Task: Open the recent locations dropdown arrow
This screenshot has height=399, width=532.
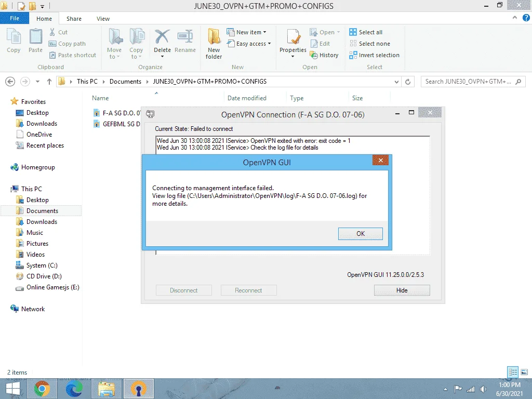Action: point(37,82)
